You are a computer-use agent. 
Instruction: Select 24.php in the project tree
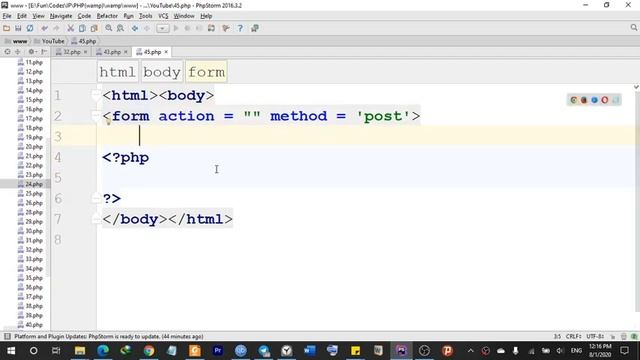[30, 184]
